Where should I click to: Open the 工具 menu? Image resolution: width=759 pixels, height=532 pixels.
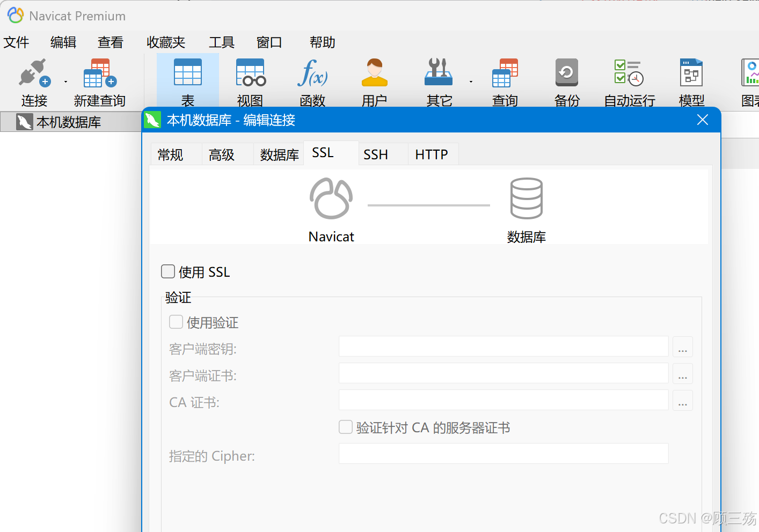(222, 42)
